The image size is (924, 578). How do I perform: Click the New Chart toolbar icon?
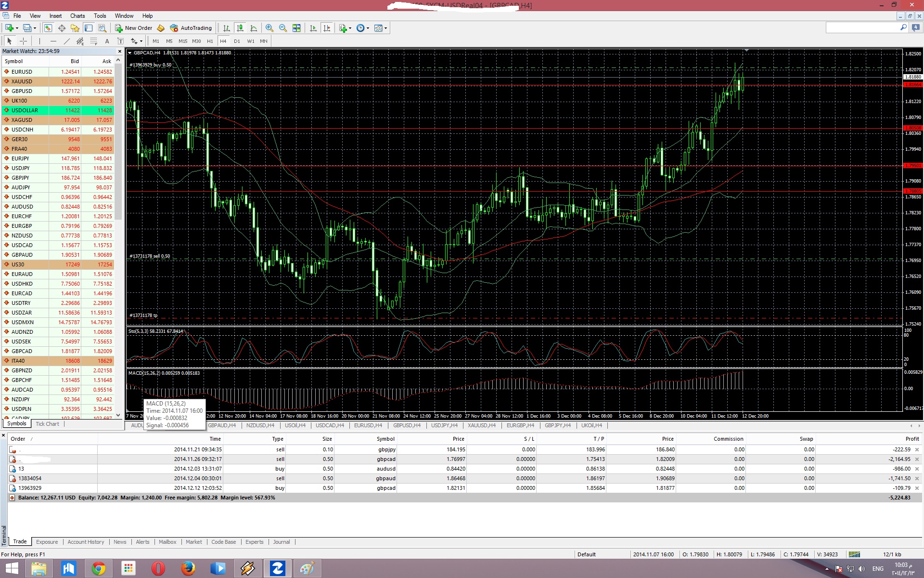pyautogui.click(x=9, y=28)
